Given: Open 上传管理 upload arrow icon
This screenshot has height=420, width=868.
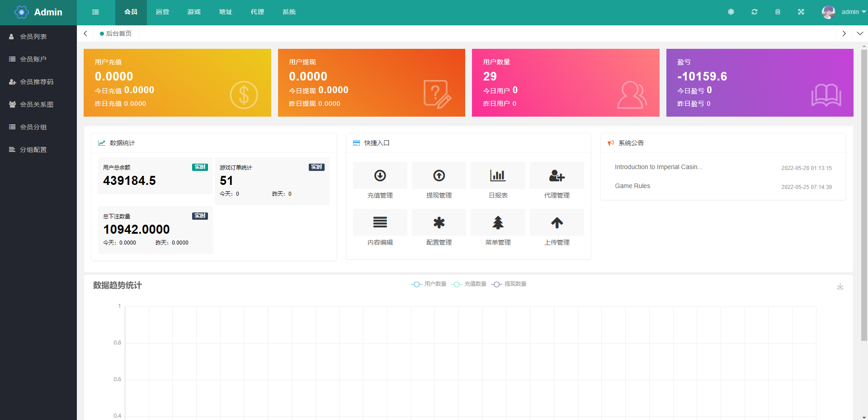Looking at the screenshot, I should pos(557,223).
